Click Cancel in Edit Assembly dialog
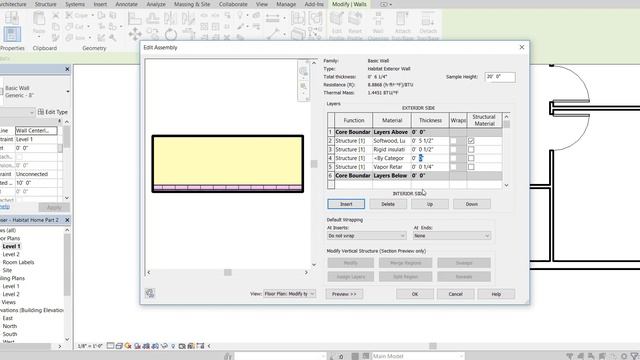This screenshot has width=640, height=360. [456, 294]
